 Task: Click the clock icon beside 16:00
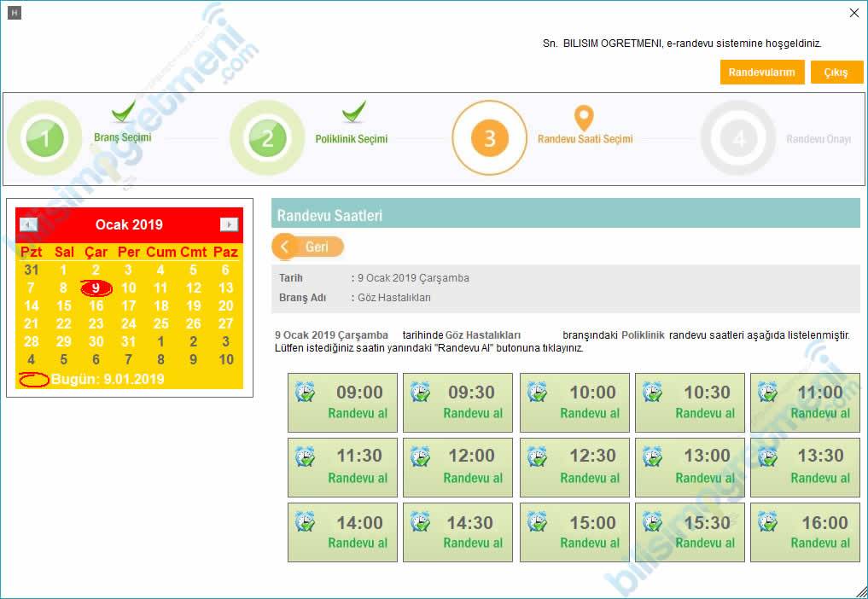tap(767, 521)
